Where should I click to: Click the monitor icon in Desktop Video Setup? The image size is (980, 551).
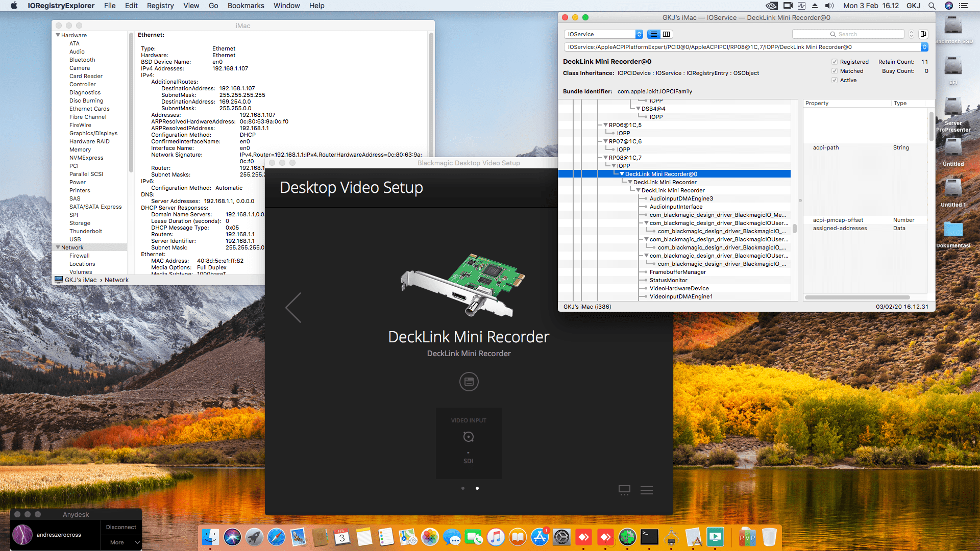[624, 490]
